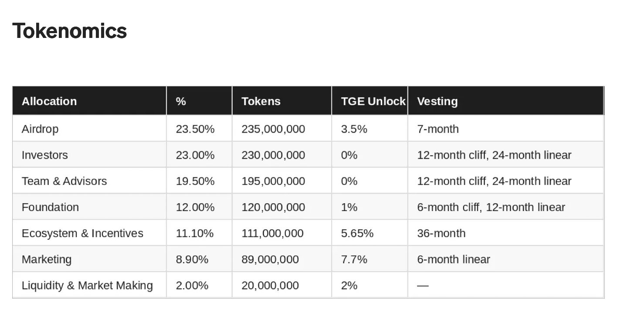Viewport: 644px width, 327px height.
Task: Click the Tokenomics heading
Action: coord(70,31)
